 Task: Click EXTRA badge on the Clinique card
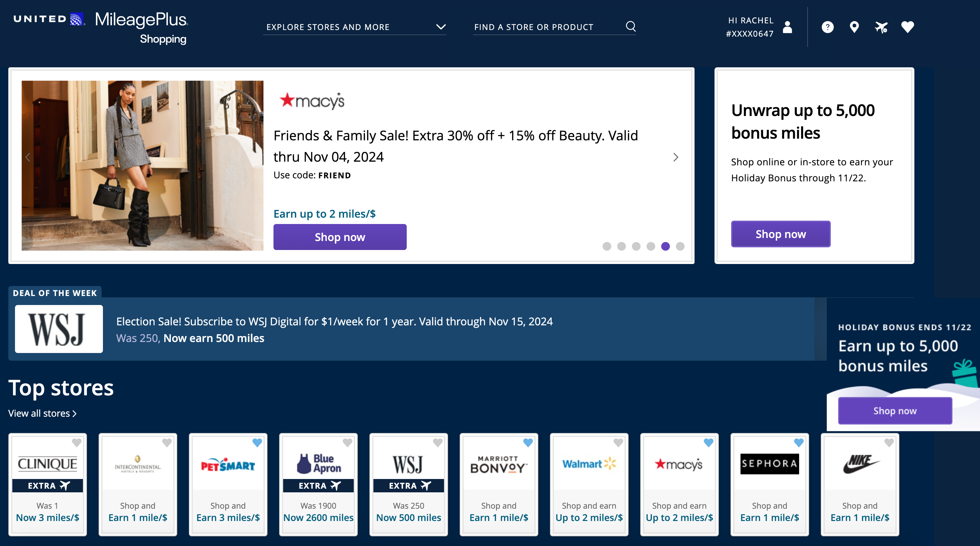[x=48, y=485]
